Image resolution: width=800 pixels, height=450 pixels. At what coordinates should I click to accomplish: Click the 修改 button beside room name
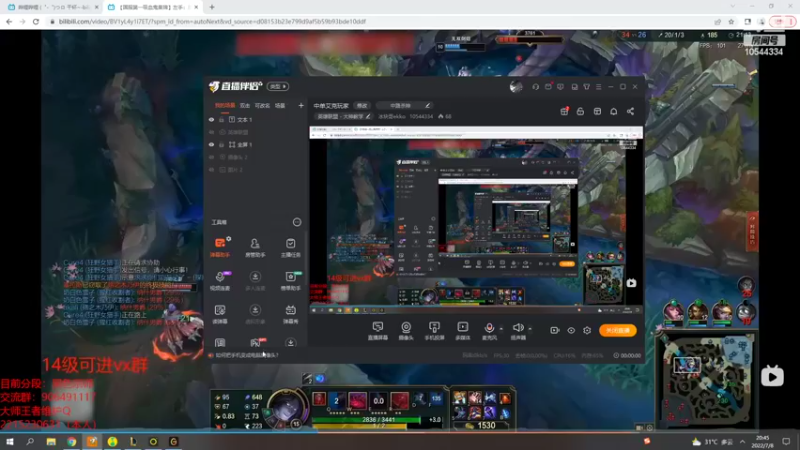pos(362,106)
